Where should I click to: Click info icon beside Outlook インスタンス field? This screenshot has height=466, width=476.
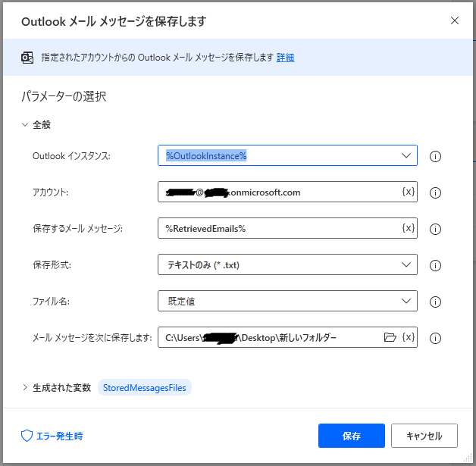(x=435, y=157)
